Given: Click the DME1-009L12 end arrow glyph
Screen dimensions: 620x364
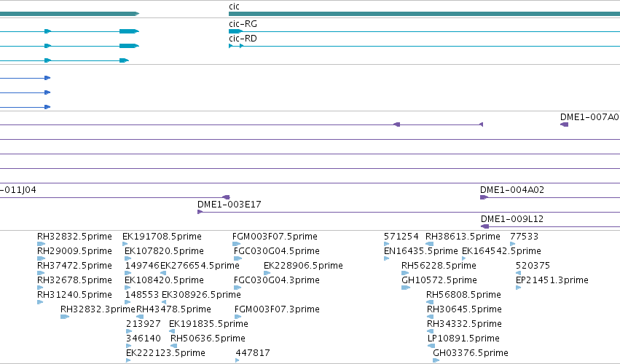Looking at the screenshot, I should pos(484,226).
